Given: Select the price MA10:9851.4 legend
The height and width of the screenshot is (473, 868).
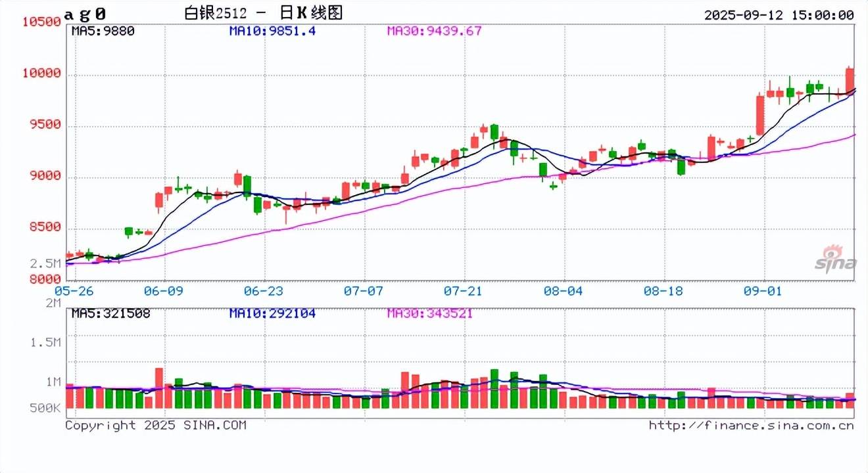Looking at the screenshot, I should [x=272, y=31].
